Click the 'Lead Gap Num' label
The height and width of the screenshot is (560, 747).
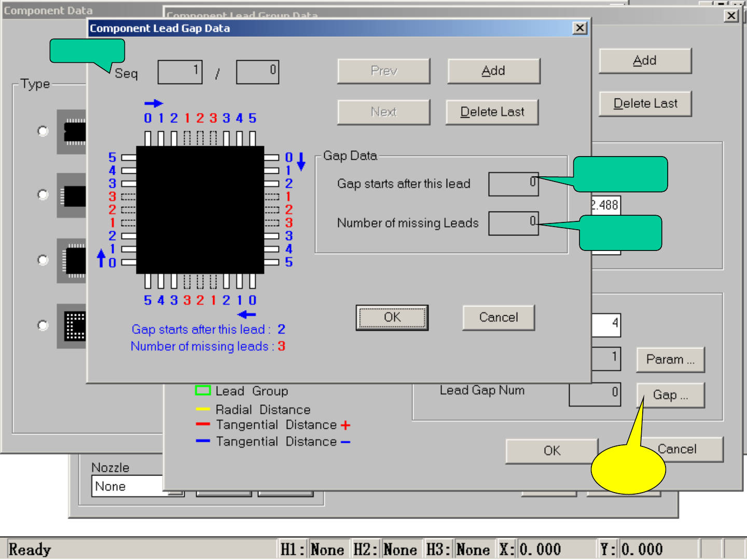[x=482, y=390]
